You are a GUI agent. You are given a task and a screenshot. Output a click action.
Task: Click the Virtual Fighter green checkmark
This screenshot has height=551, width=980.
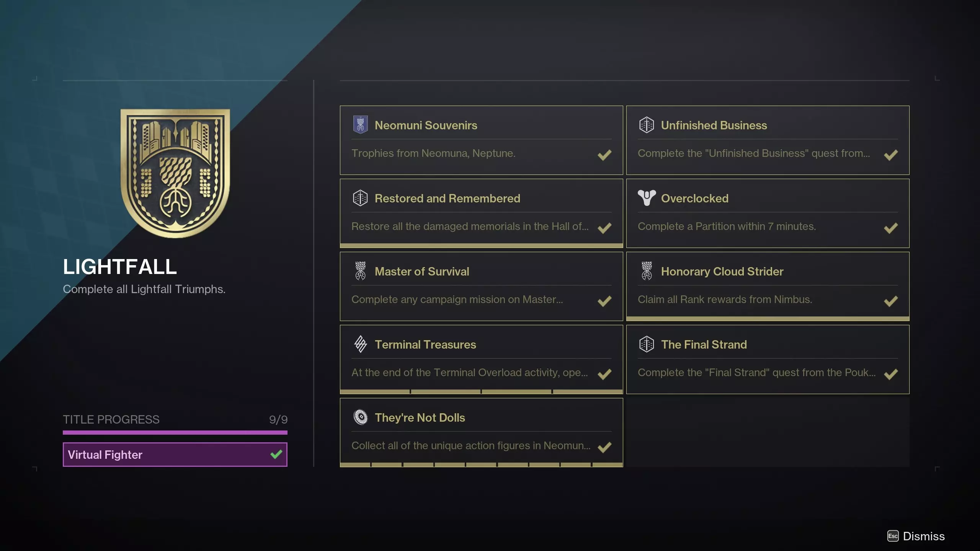(276, 454)
